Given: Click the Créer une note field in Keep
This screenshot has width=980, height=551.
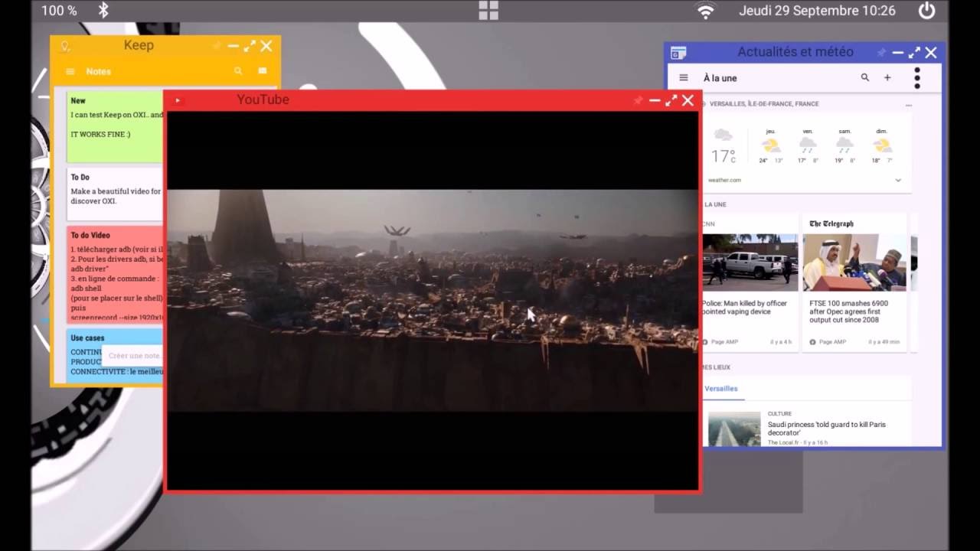Looking at the screenshot, I should tap(133, 355).
